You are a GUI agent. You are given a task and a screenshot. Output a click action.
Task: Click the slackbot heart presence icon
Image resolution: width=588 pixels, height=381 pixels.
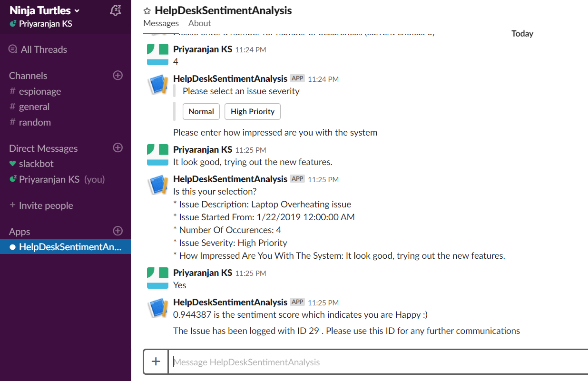(13, 164)
